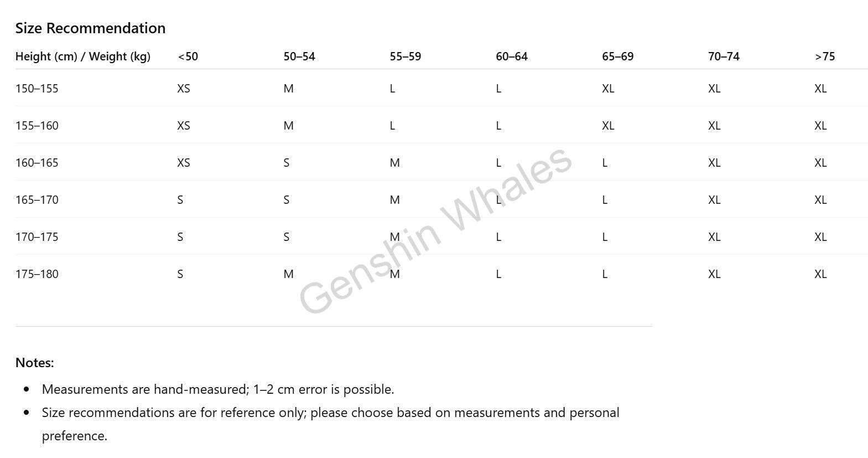Select the 50–54 weight column header
The height and width of the screenshot is (458, 868).
tap(299, 56)
